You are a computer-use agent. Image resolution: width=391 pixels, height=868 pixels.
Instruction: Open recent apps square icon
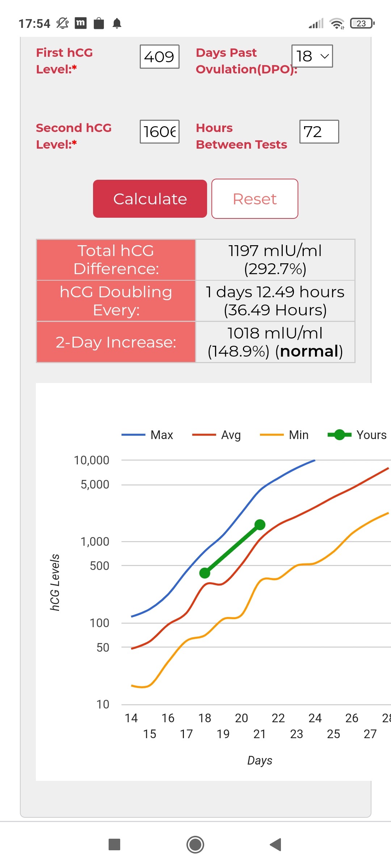click(x=114, y=844)
